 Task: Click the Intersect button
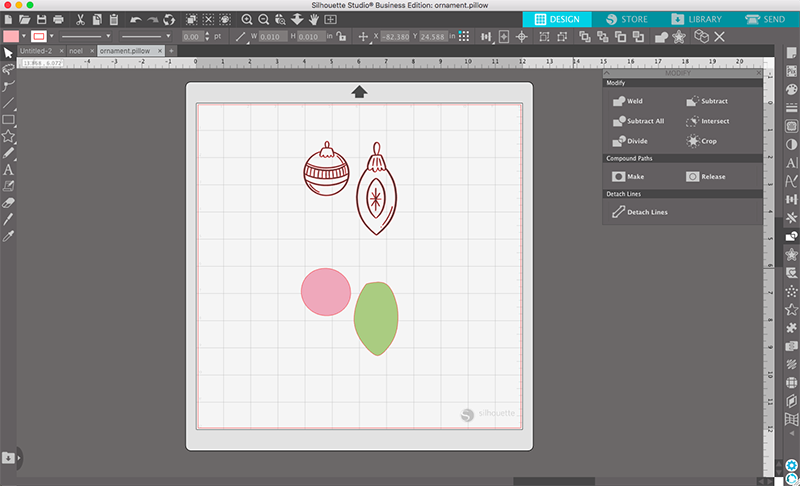pyautogui.click(x=707, y=121)
